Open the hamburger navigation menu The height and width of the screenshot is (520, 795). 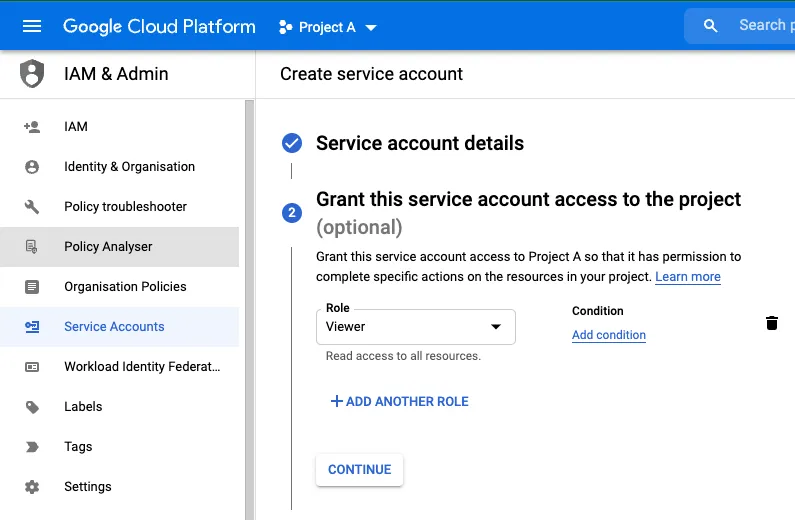click(x=32, y=26)
